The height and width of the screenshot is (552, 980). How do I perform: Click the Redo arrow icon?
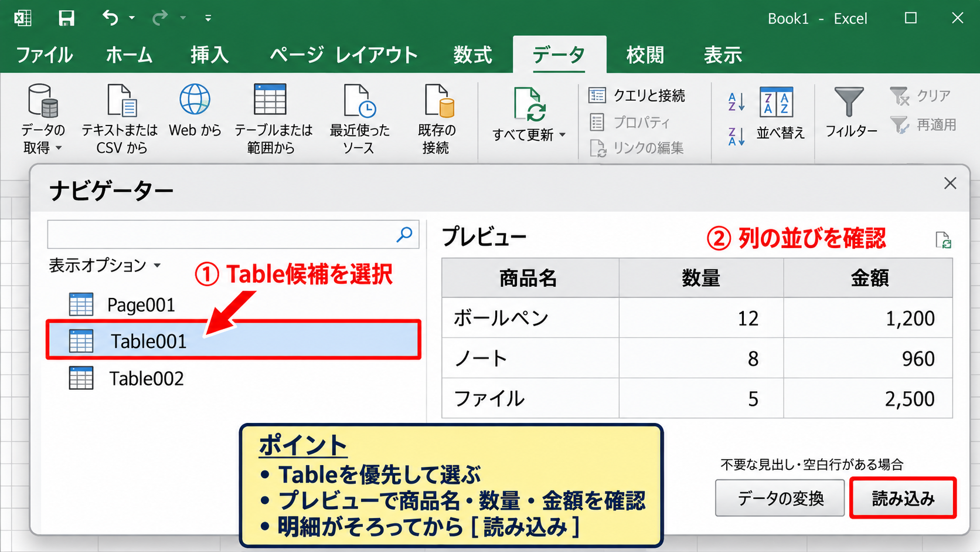click(160, 18)
